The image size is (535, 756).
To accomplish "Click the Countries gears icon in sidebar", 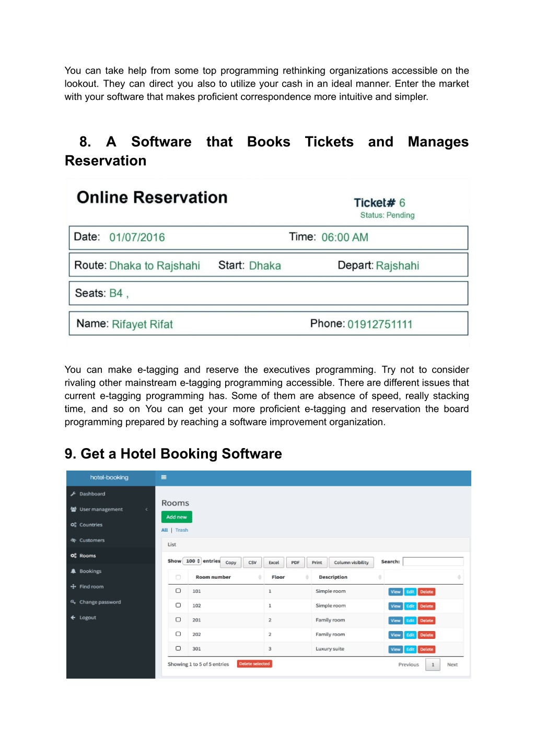I will [73, 524].
